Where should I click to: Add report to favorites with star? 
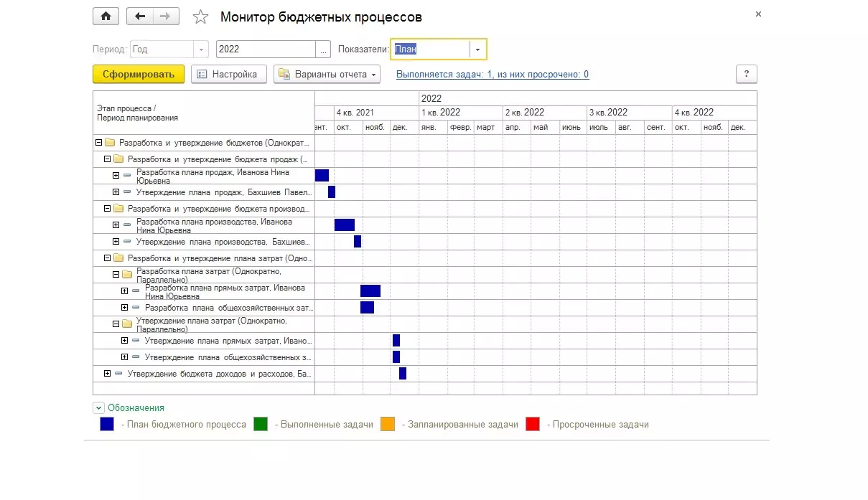[x=200, y=17]
